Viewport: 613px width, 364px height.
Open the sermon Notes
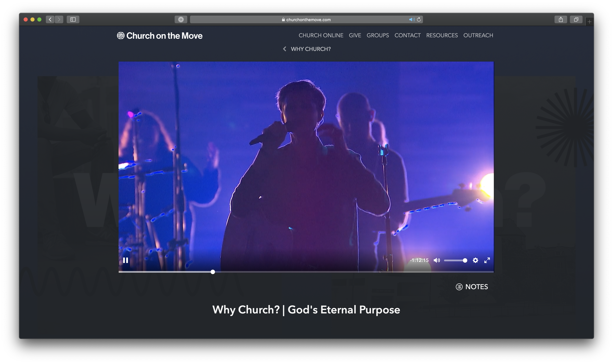click(472, 287)
